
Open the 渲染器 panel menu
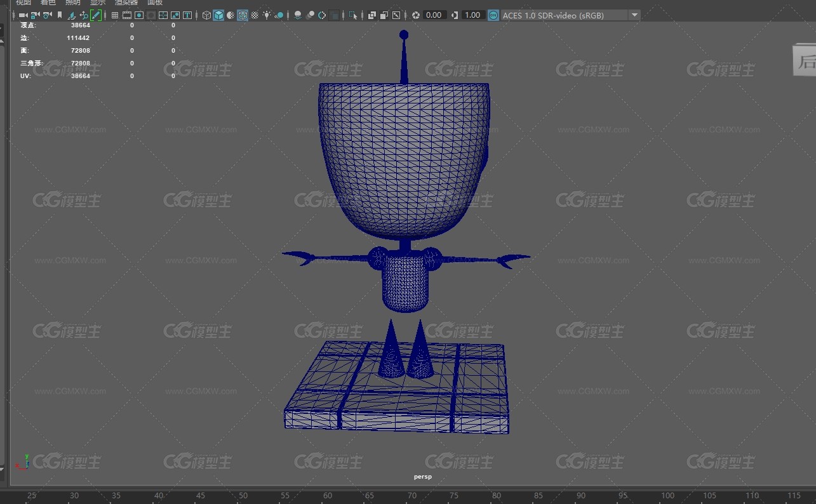[126, 3]
